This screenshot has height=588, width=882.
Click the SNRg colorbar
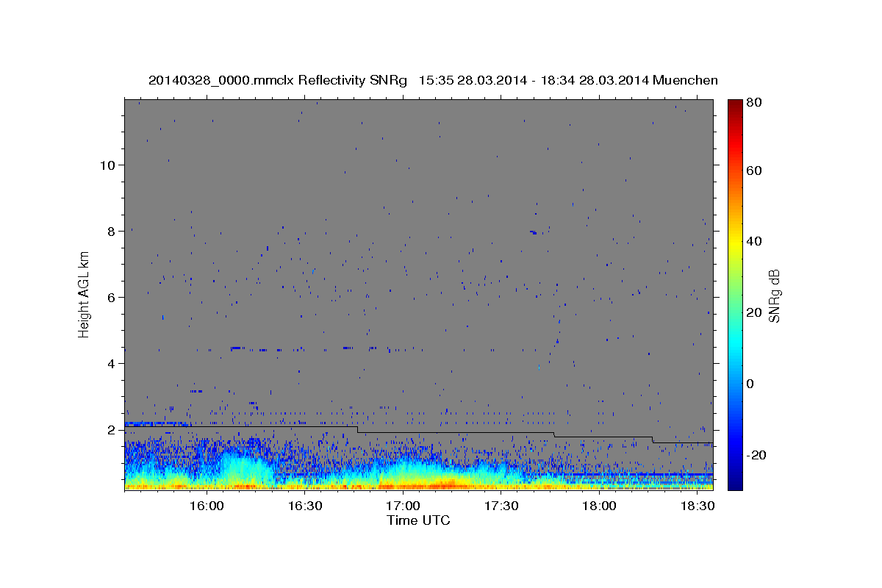click(735, 295)
